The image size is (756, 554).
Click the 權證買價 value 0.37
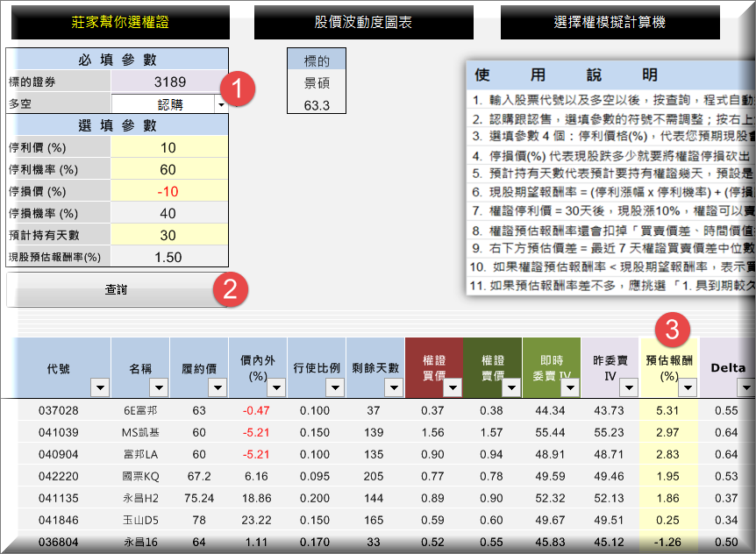pos(432,410)
